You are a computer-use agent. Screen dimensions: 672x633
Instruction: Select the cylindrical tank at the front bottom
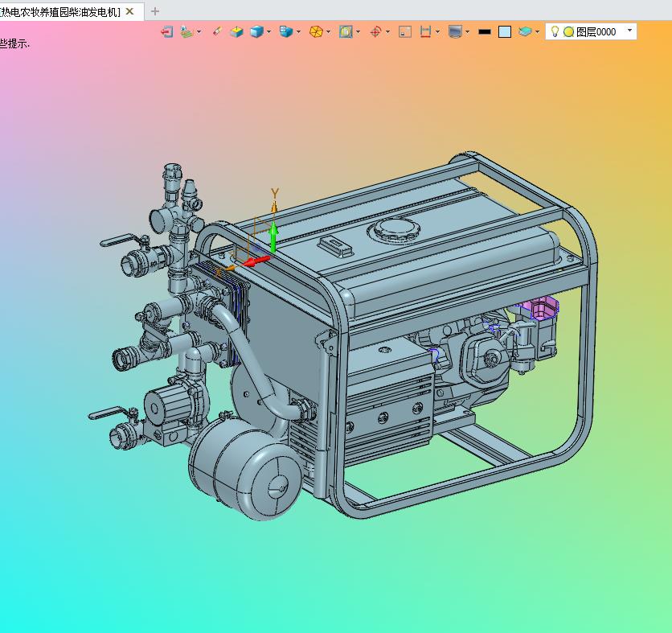point(244,467)
